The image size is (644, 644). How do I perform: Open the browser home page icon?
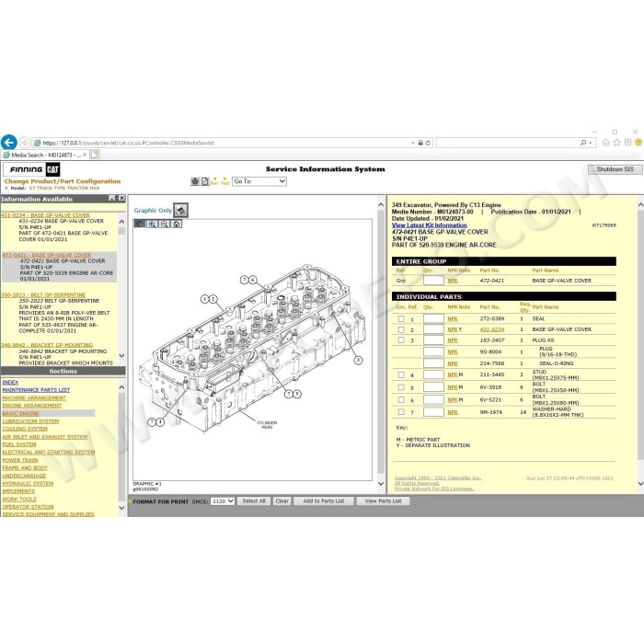coord(605,143)
